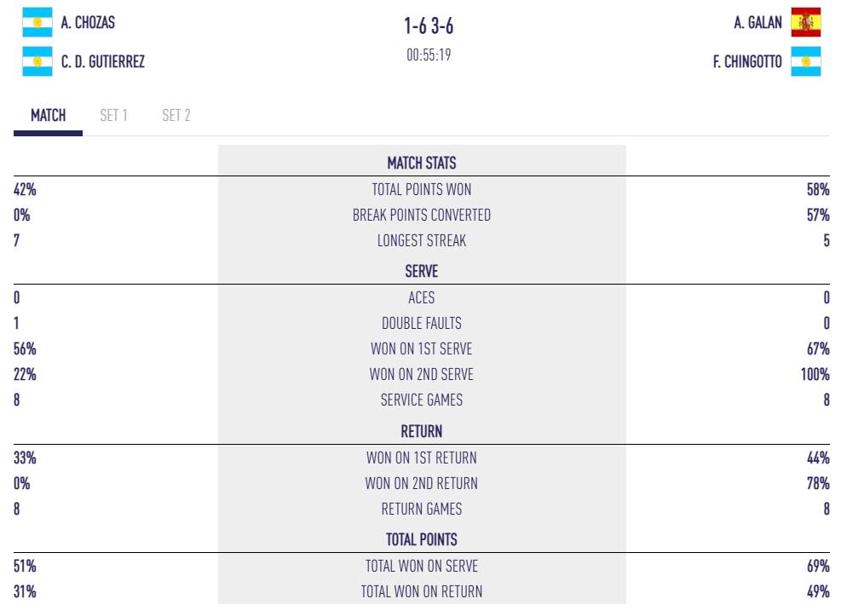This screenshot has width=841, height=616.
Task: Click the MATCH STATS section header
Action: click(422, 163)
